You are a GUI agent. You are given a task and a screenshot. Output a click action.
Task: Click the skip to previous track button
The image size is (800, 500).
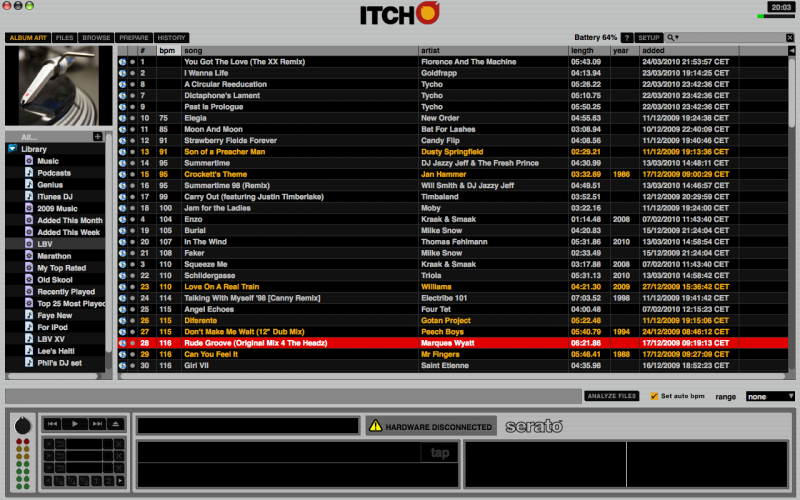click(x=53, y=423)
